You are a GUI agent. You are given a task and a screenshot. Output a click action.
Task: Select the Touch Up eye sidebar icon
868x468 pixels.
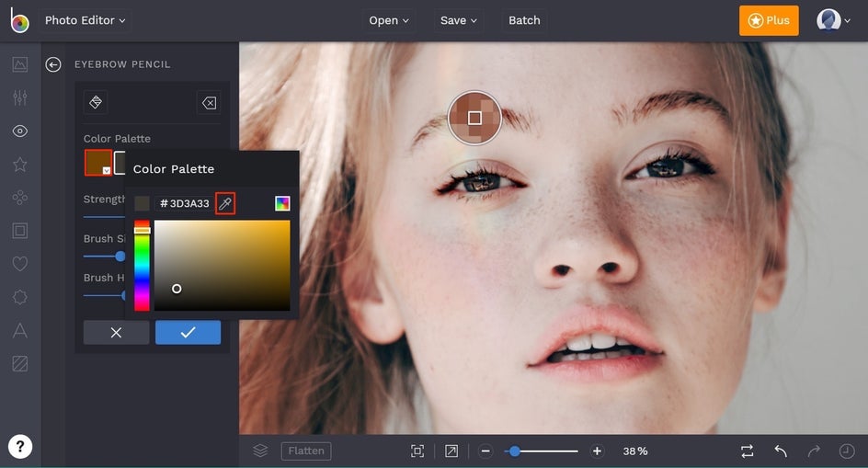[20, 131]
